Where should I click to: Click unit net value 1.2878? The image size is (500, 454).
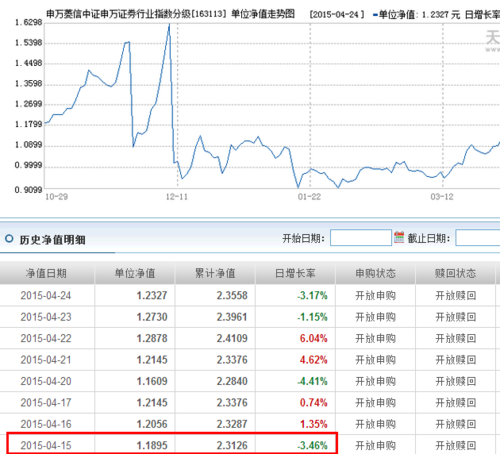click(x=152, y=338)
